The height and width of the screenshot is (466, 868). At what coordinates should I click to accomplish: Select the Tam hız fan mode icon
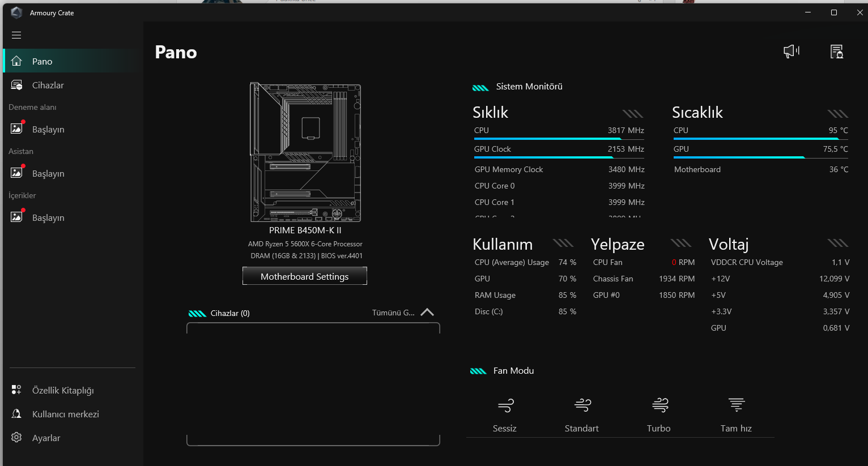point(737,405)
